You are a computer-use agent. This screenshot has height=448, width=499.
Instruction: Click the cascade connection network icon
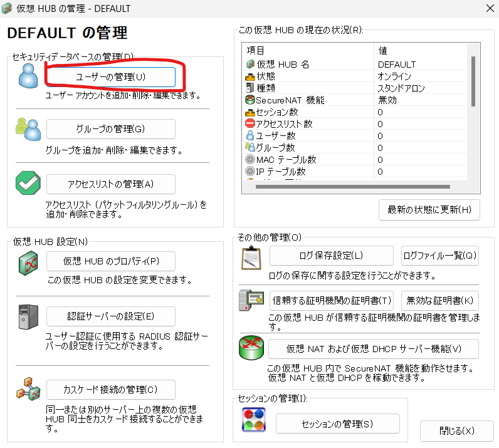(28, 389)
